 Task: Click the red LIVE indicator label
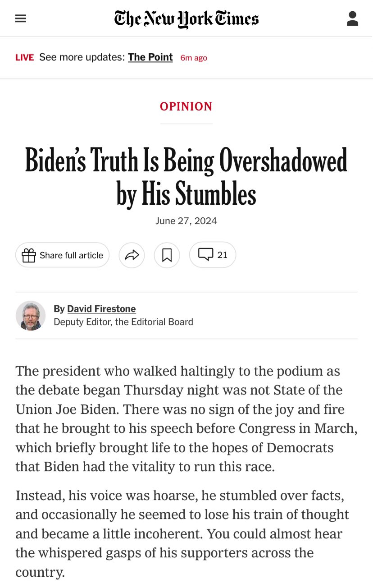pos(24,58)
